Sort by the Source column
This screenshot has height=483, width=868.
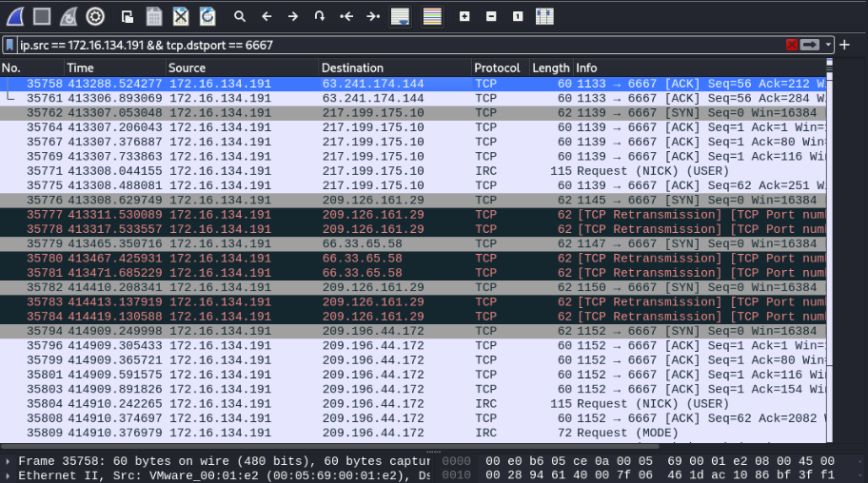click(x=243, y=68)
